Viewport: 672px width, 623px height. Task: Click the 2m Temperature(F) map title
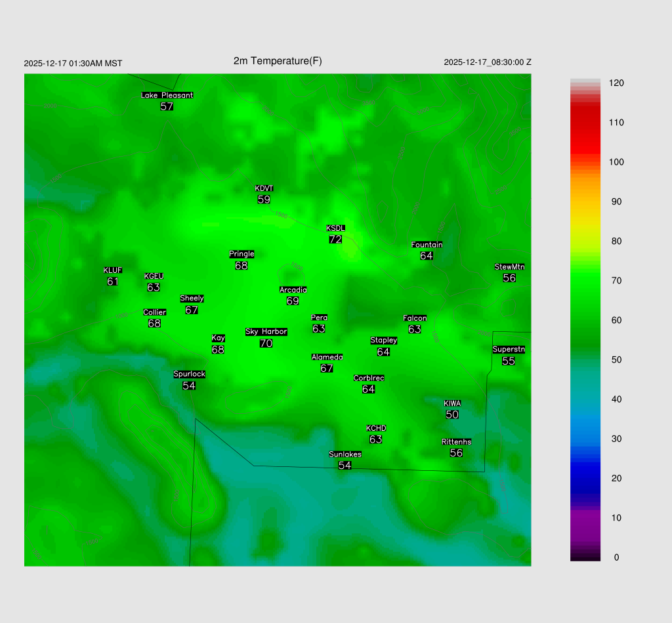click(x=278, y=61)
